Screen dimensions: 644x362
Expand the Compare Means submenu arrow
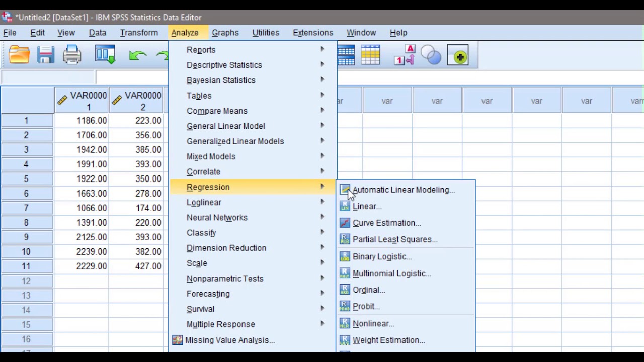click(323, 110)
